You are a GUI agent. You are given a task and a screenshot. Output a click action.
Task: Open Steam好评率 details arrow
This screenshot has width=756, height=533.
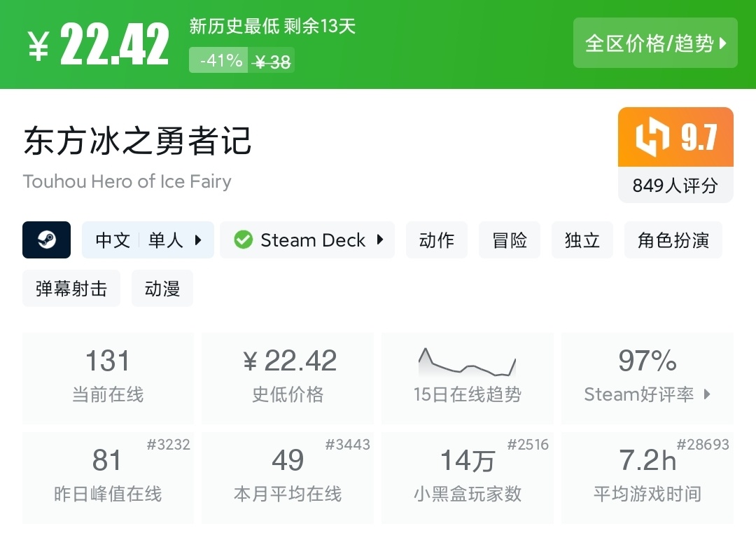pos(707,394)
